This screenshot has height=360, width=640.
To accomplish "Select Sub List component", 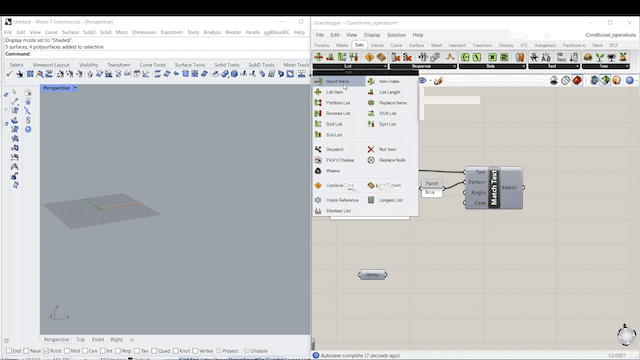I will (x=334, y=135).
